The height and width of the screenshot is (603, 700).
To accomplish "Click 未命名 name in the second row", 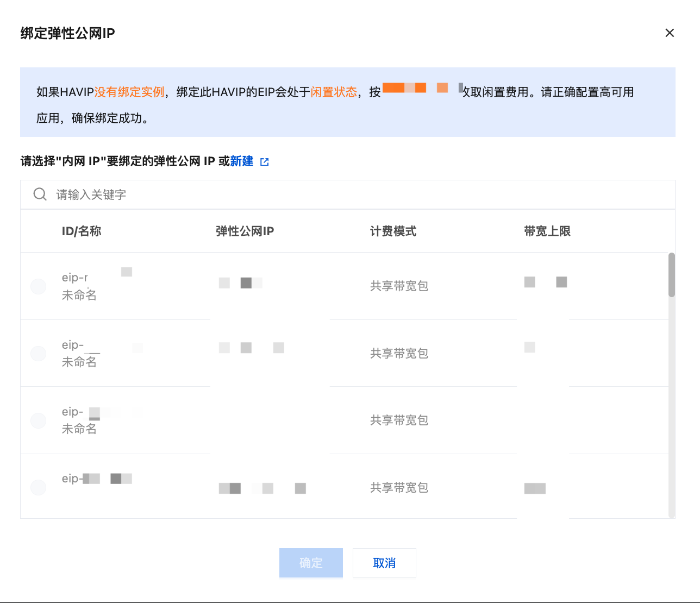I will (x=79, y=362).
